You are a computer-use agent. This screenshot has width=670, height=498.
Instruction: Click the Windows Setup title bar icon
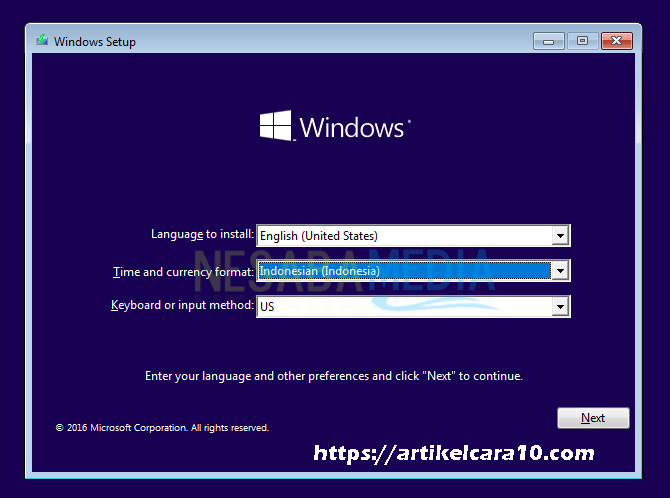[x=42, y=41]
